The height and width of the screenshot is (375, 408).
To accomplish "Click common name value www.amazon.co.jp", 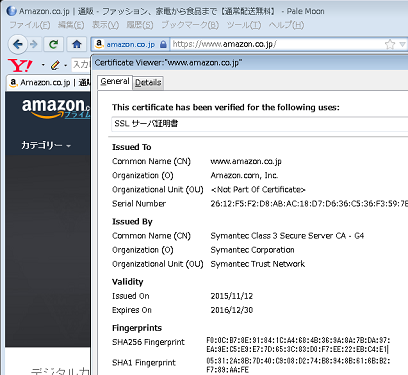I will [x=246, y=161].
